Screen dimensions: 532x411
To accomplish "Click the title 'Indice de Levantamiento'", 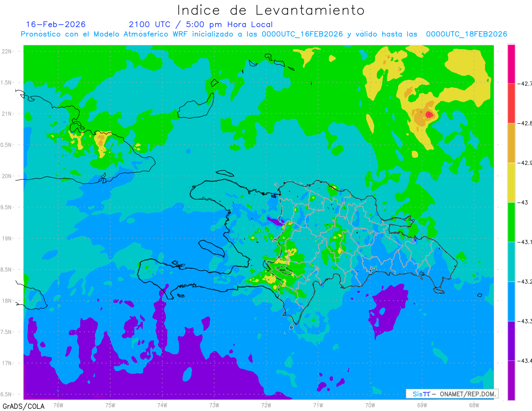I will tap(271, 10).
